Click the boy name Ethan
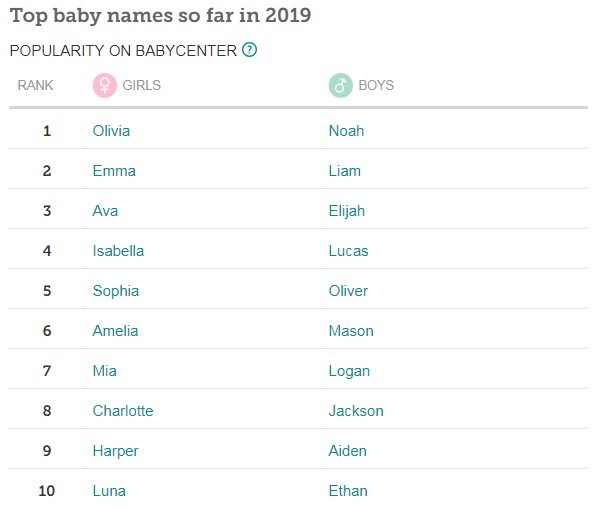The height and width of the screenshot is (508, 602). pos(348,491)
